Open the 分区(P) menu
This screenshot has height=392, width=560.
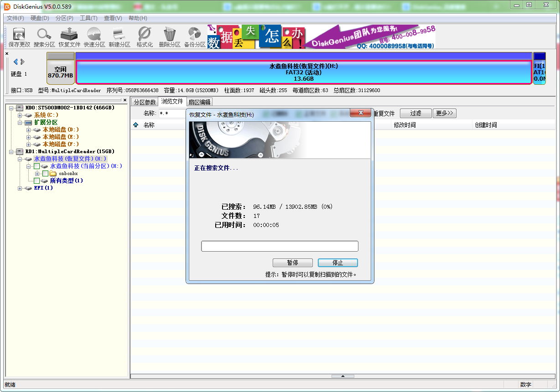[x=64, y=18]
